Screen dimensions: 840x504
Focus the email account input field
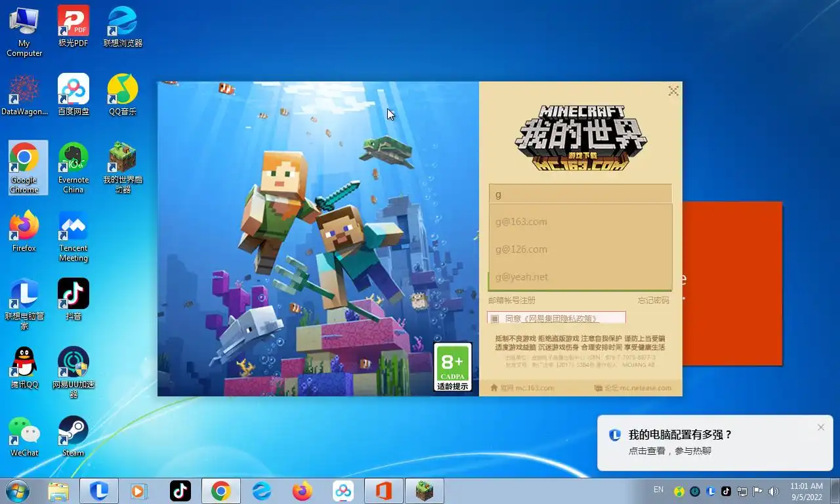580,194
